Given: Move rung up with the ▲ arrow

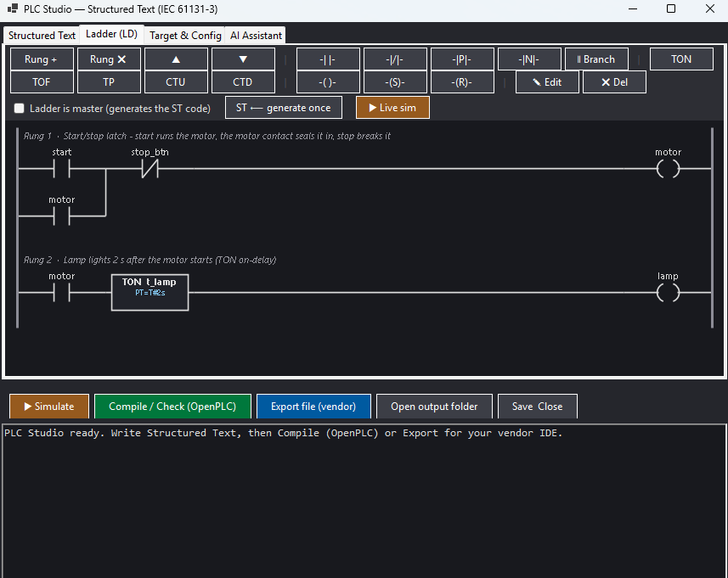Looking at the screenshot, I should (176, 59).
